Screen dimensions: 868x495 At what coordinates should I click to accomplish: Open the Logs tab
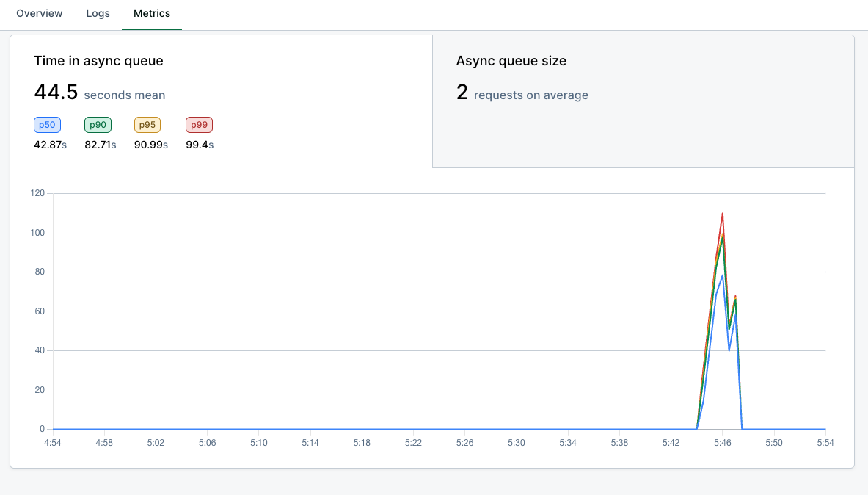coord(98,13)
